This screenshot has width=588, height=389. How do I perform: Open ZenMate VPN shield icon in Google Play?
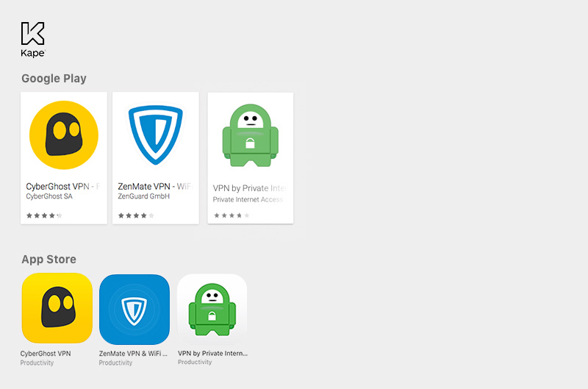[x=156, y=135]
